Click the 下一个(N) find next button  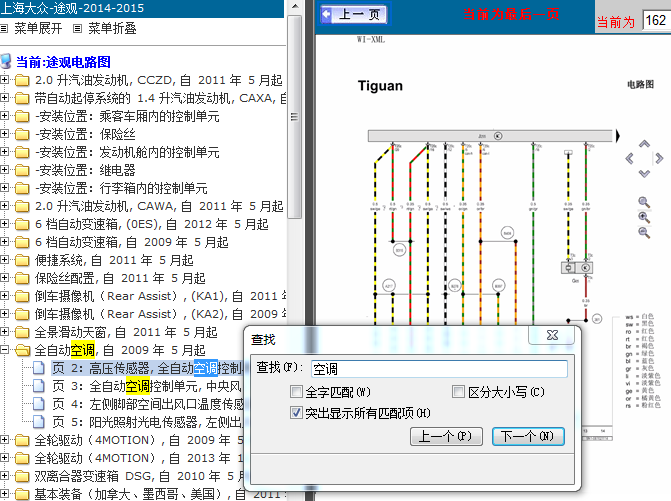[x=528, y=436]
